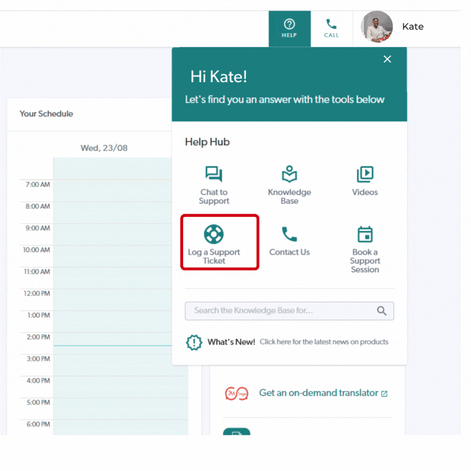Select the 3:00 PM schedule slot
Screen dimensions: 471x471
121,365
